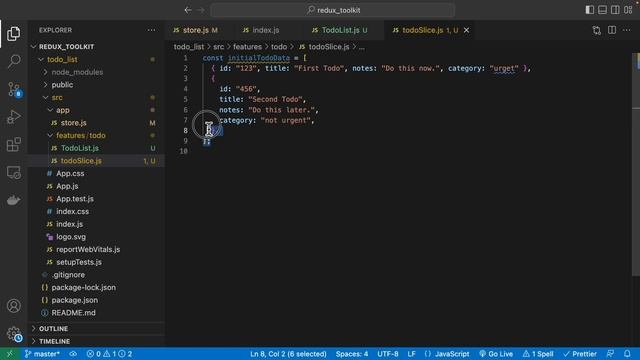
Task: Open the Run and Debug view
Action: [x=13, y=117]
